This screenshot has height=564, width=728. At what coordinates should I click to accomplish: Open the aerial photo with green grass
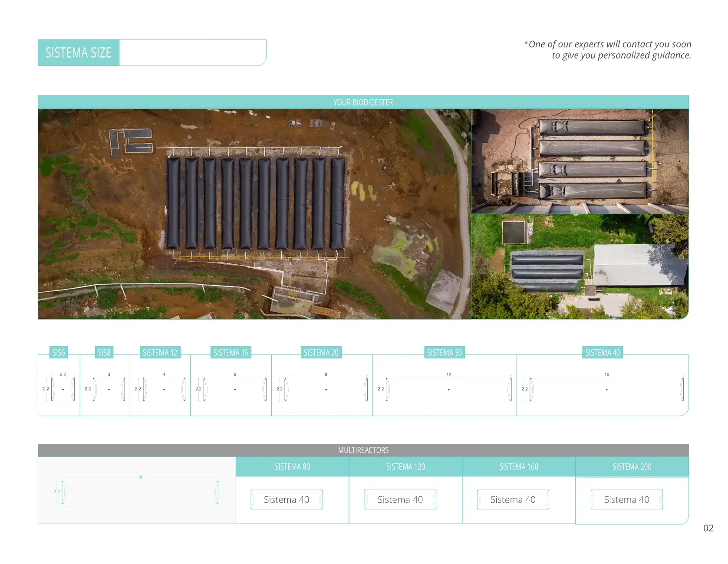(x=580, y=267)
